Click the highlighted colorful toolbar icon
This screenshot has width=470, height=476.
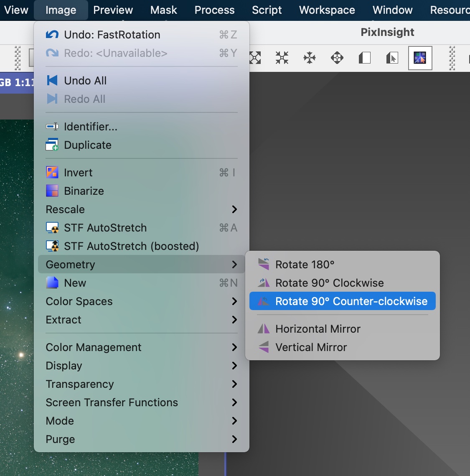pos(420,58)
